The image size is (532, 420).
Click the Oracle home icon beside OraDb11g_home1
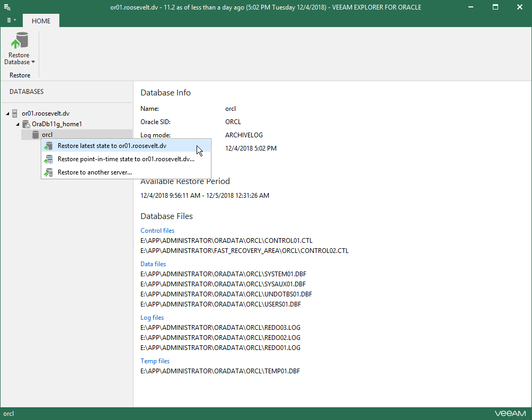(26, 124)
